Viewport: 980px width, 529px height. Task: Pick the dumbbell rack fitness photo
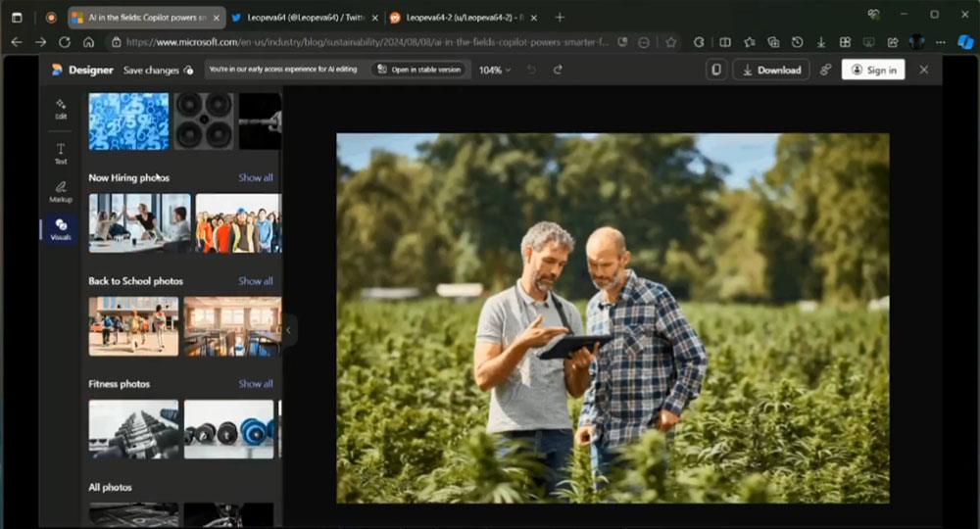point(133,429)
